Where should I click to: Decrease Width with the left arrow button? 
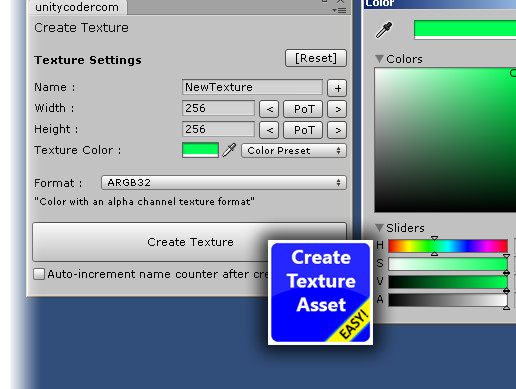[x=269, y=109]
